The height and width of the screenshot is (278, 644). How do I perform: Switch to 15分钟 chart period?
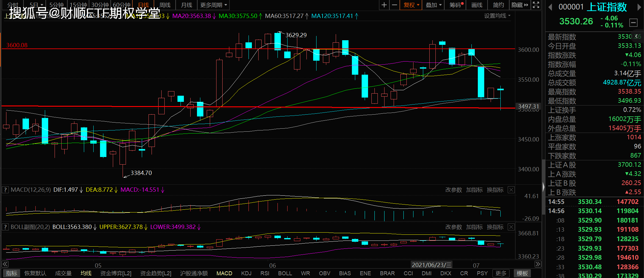pyautogui.click(x=78, y=5)
